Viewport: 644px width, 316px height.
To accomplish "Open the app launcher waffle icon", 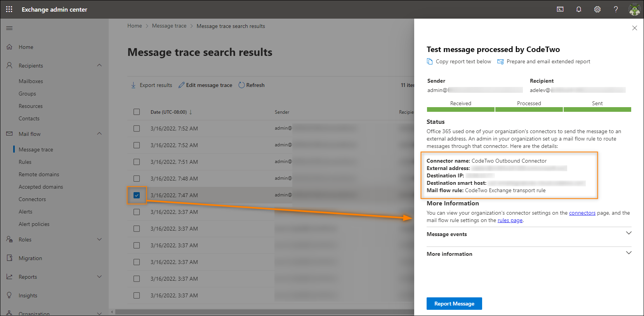I will 9,9.
